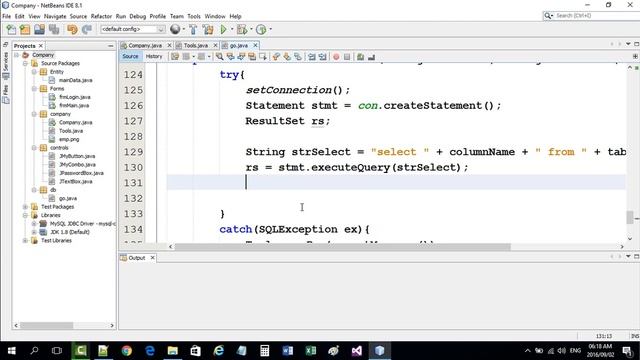This screenshot has width=640, height=360.
Task: Select JMyButton.java in the Projects tree
Action: [x=77, y=156]
